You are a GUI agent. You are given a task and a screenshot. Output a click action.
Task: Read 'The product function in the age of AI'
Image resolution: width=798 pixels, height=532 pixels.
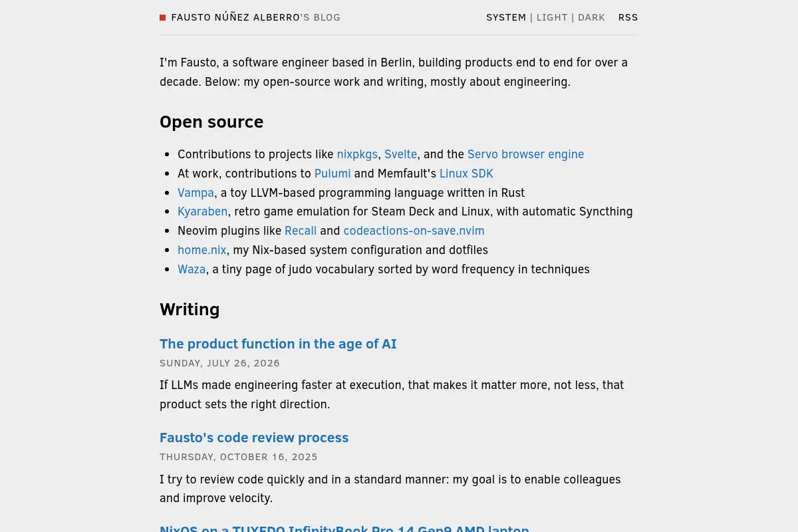[278, 344]
